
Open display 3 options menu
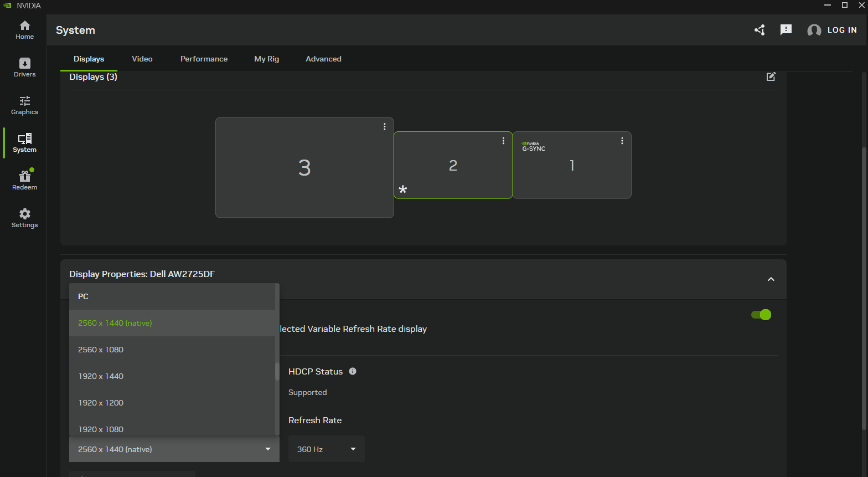[385, 127]
